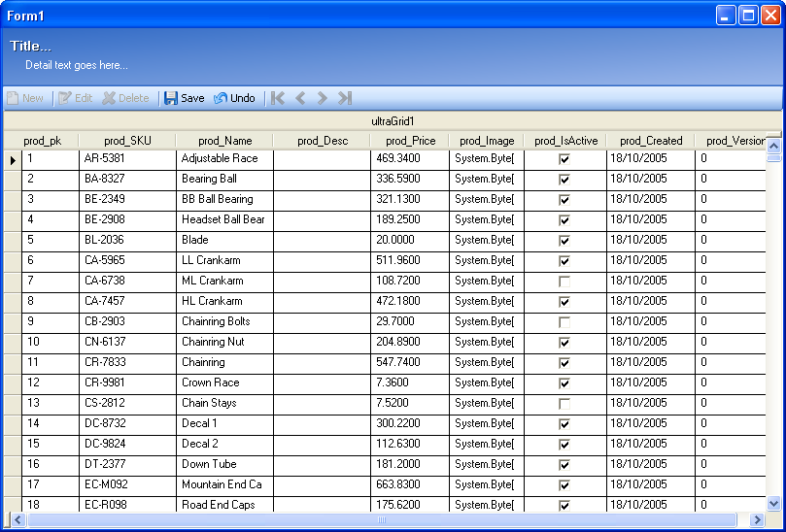Click the prod_SKU column header
786x532 pixels.
tap(127, 141)
